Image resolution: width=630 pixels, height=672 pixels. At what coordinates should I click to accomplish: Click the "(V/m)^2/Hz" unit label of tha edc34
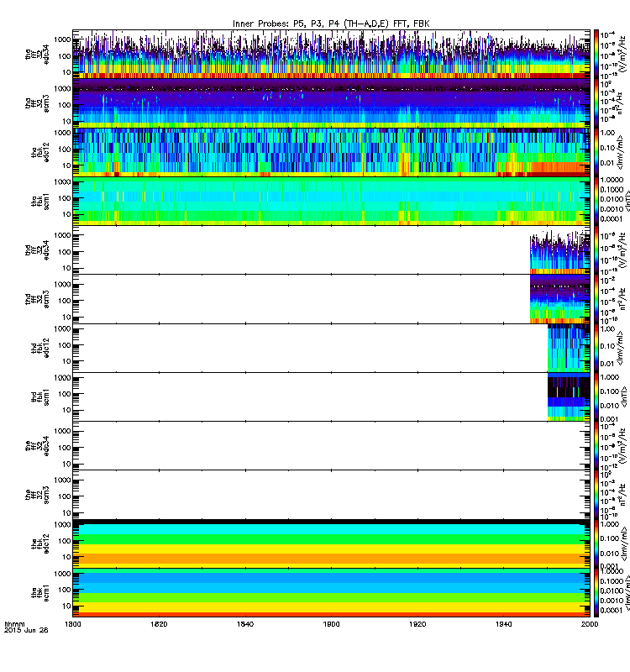tap(622, 55)
